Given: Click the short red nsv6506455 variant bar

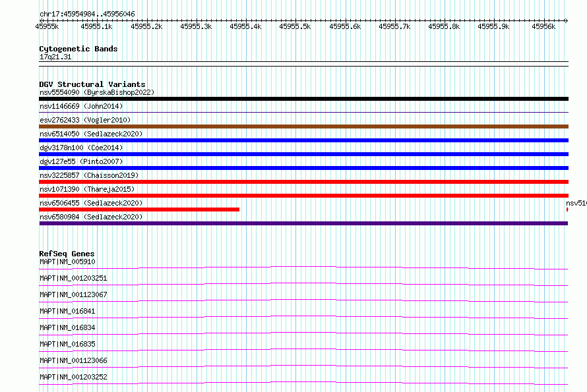Looking at the screenshot, I should pos(139,210).
